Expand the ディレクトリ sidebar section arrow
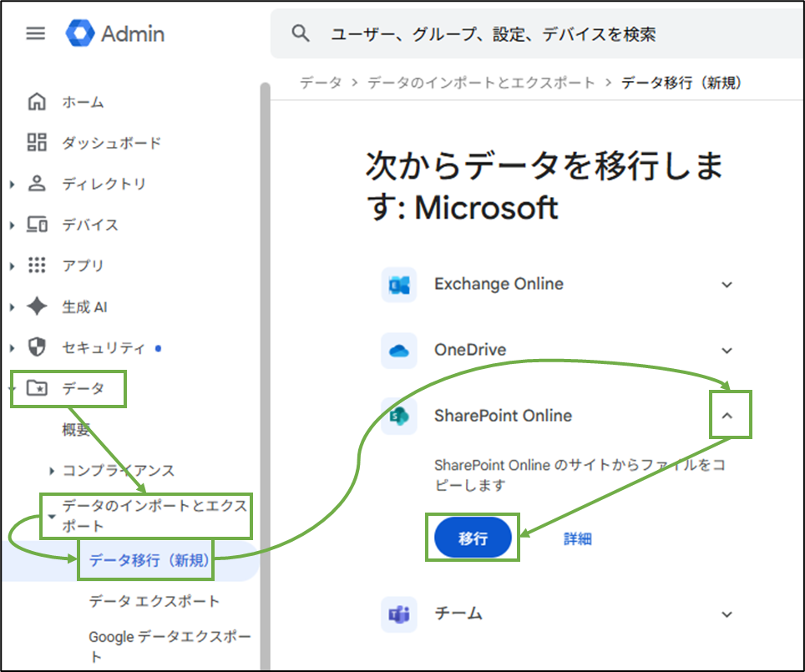 pyautogui.click(x=13, y=184)
